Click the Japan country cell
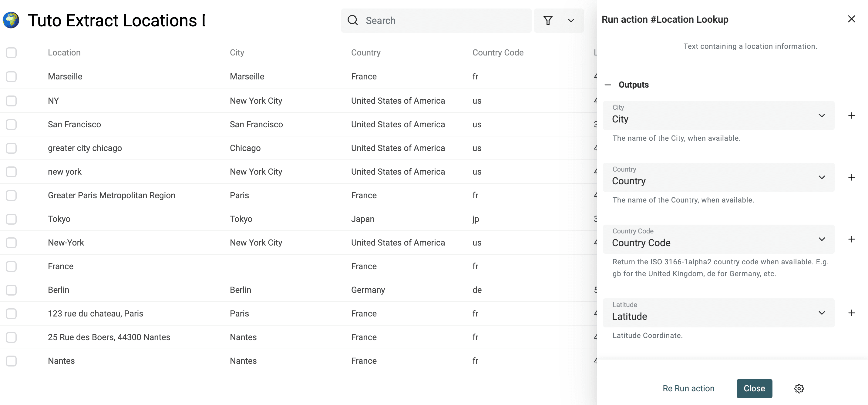The width and height of the screenshot is (868, 405). (362, 219)
